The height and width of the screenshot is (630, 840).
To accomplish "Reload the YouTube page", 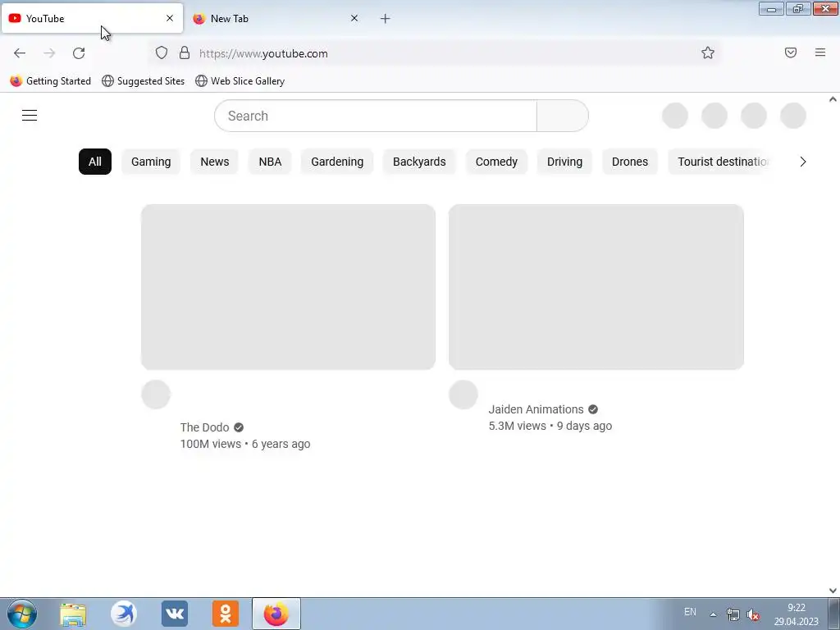I will point(79,53).
